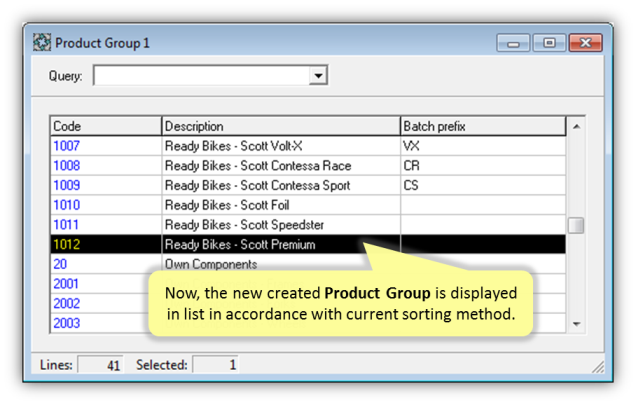This screenshot has width=636, height=405.
Task: Click the scrollbar up arrow
Action: coord(576,127)
